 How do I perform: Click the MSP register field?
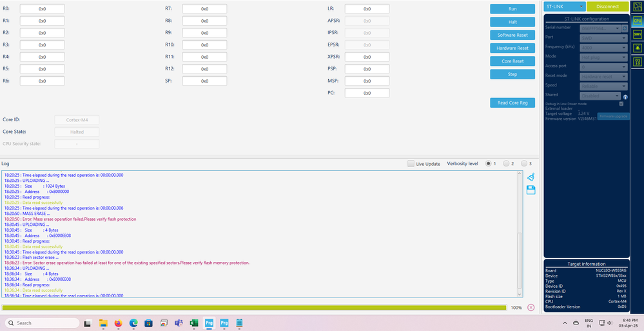[x=367, y=81]
